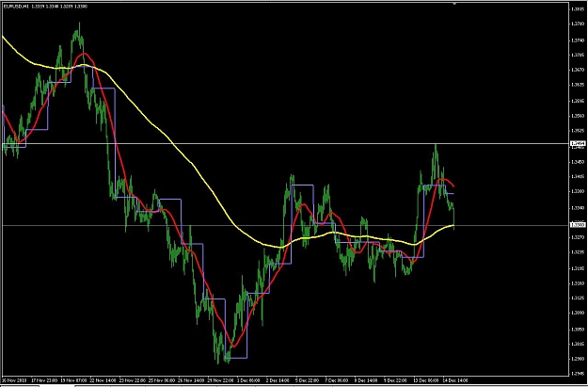Select the upper white horizontal line
Image resolution: width=588 pixels, height=387 pixels.
coord(285,143)
